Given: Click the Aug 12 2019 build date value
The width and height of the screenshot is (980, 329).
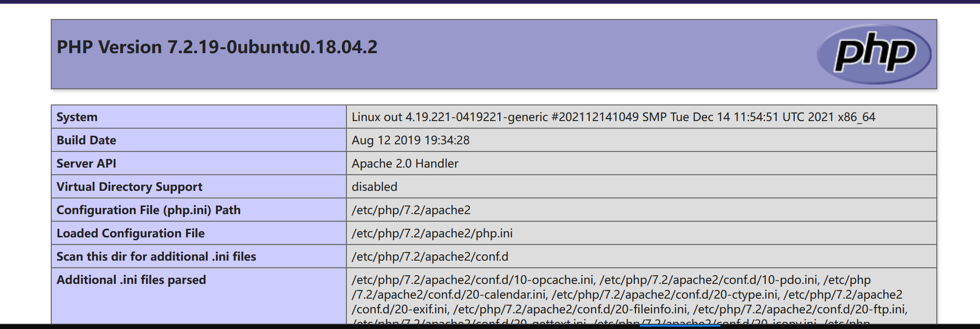Looking at the screenshot, I should pos(411,140).
